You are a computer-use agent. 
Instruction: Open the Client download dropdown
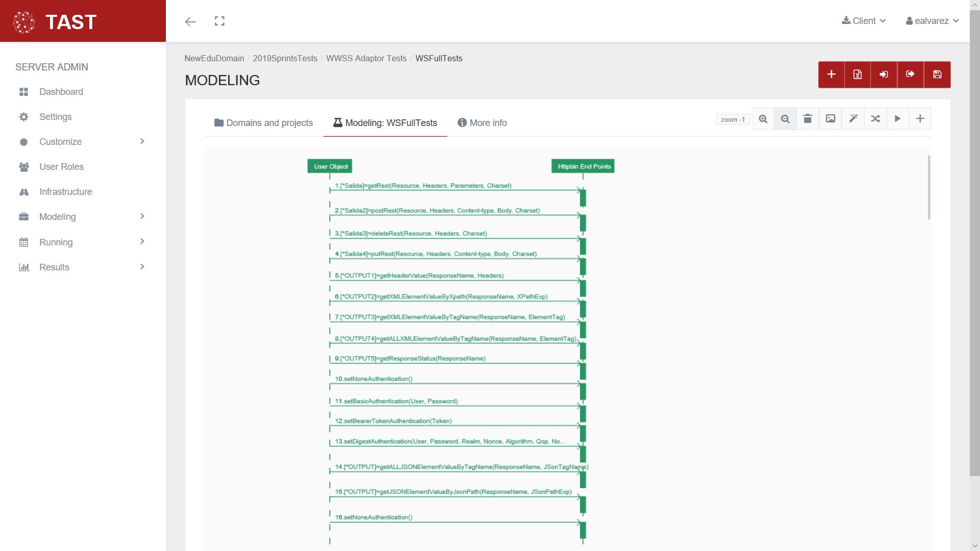coord(864,21)
